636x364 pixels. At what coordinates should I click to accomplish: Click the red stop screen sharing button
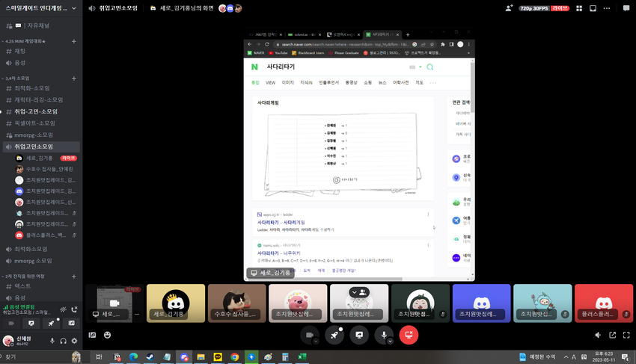coord(409,336)
